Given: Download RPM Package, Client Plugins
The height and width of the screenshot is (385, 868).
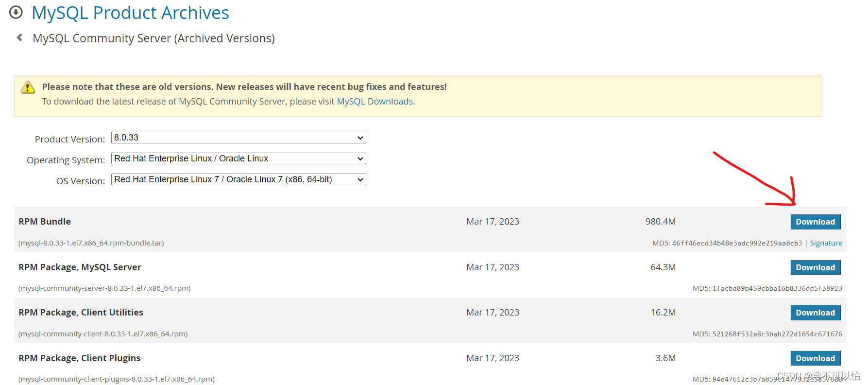Looking at the screenshot, I should click(x=815, y=358).
